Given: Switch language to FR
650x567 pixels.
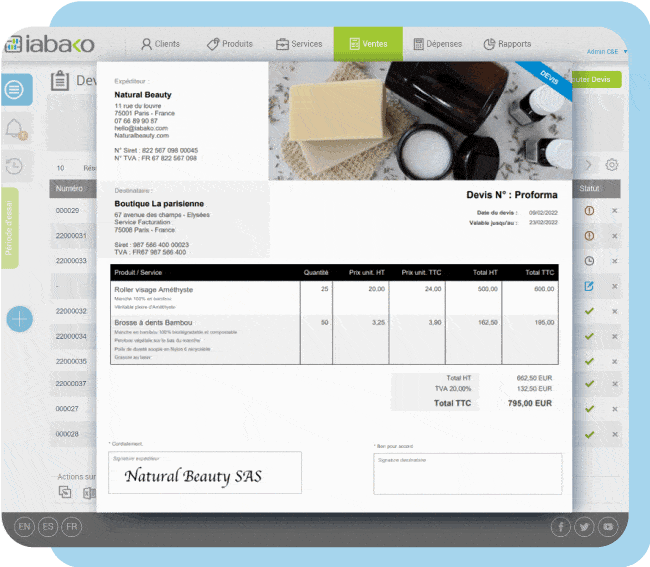Looking at the screenshot, I should coord(72,527).
